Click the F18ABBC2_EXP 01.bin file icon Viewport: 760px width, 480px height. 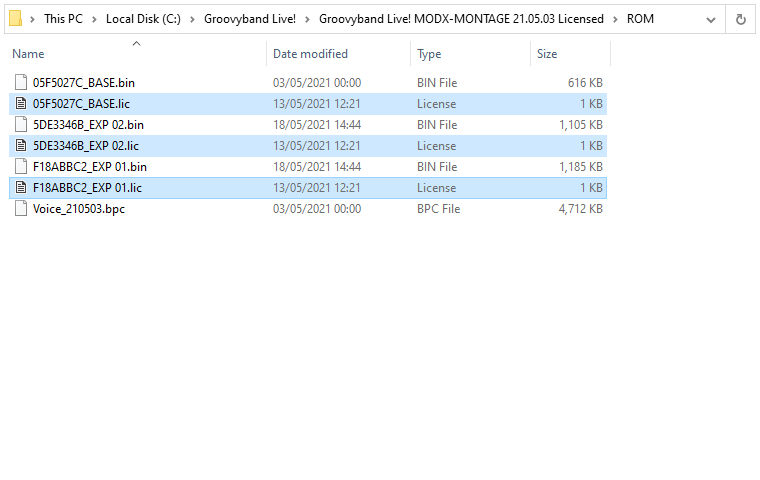pyautogui.click(x=21, y=166)
